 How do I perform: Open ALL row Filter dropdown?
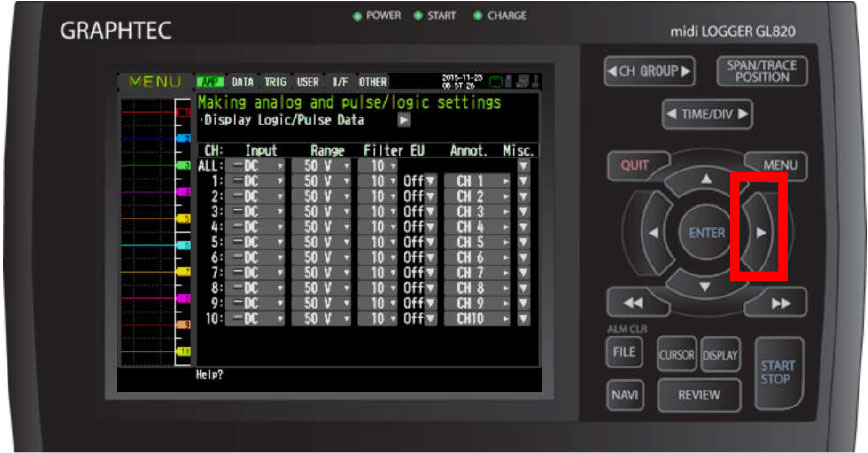click(x=378, y=166)
